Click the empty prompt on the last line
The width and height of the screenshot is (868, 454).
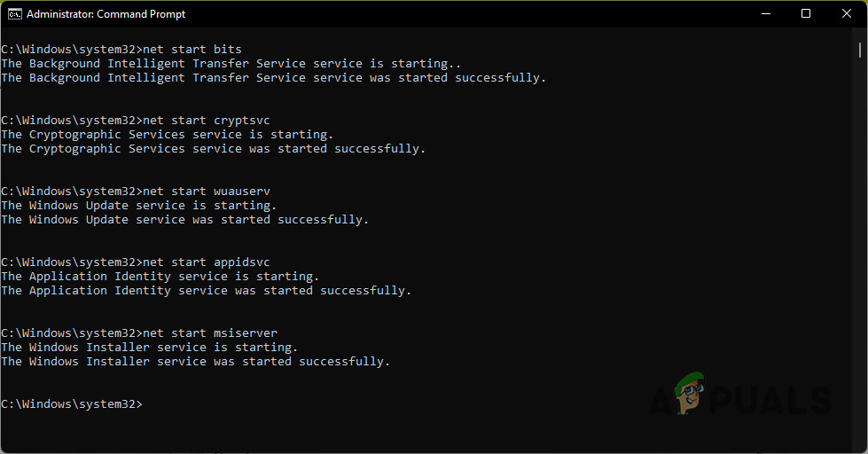72,404
